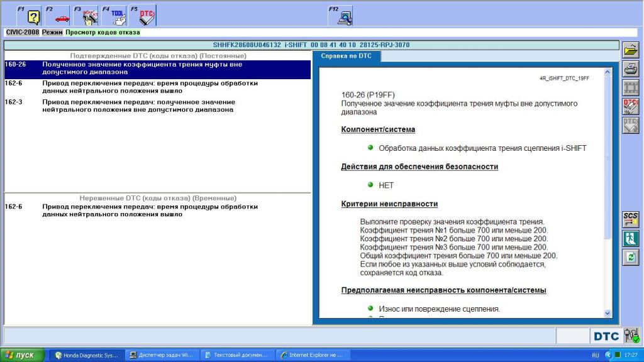Click the Просмотр кодов отказа mode text
This screenshot has width=644, height=362.
point(103,33)
